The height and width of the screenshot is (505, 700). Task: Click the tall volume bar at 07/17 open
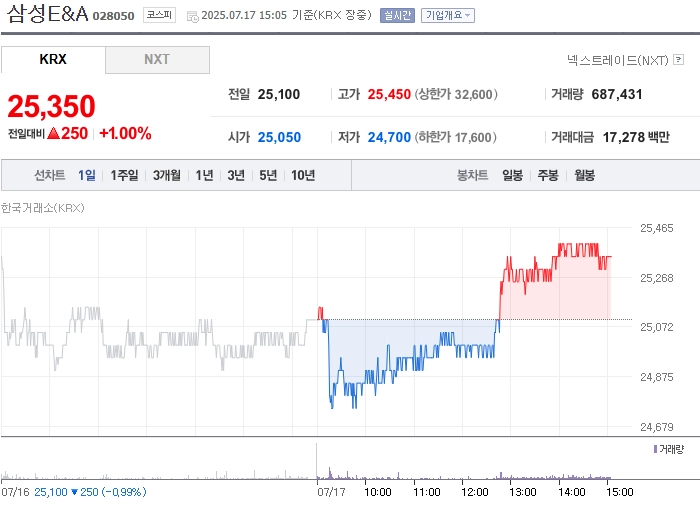click(317, 461)
